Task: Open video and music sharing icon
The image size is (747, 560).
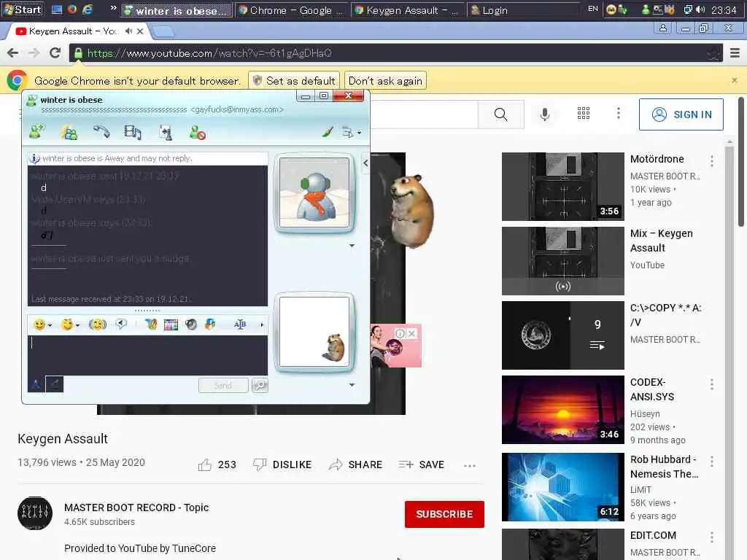Action: click(133, 133)
